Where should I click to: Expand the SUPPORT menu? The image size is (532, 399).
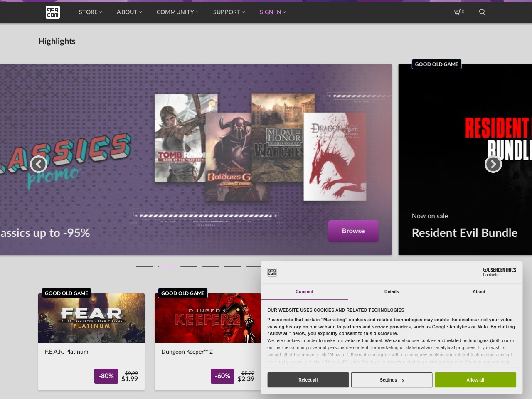229,12
